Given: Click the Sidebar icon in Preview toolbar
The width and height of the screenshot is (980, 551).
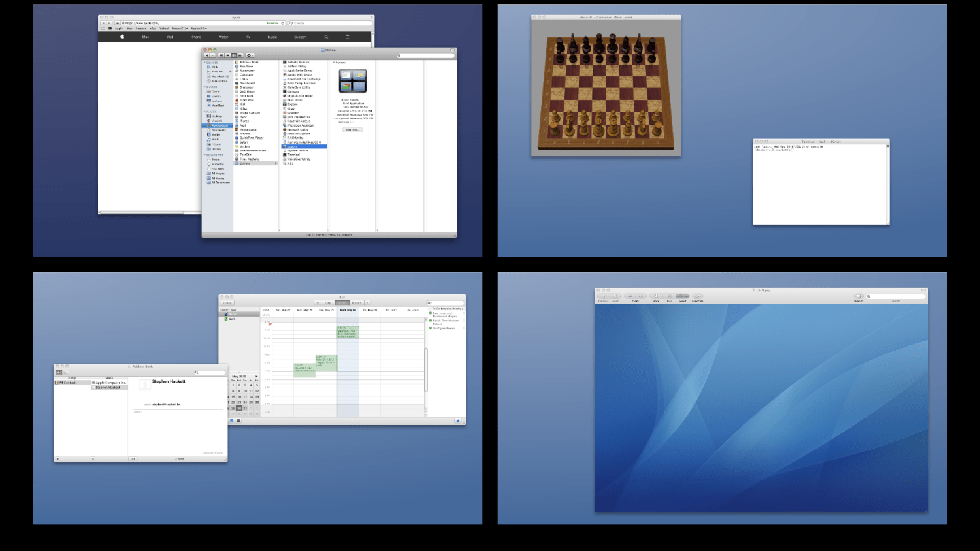Looking at the screenshot, I should (858, 296).
